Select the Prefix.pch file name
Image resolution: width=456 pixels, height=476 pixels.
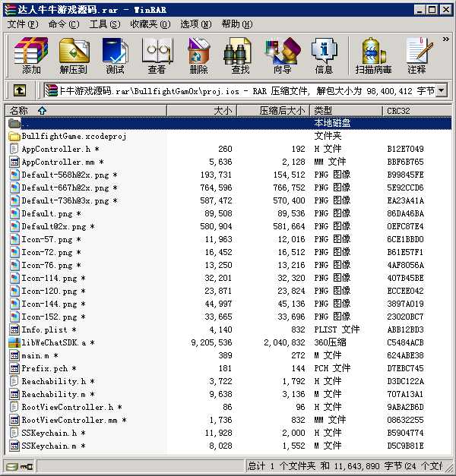point(49,368)
